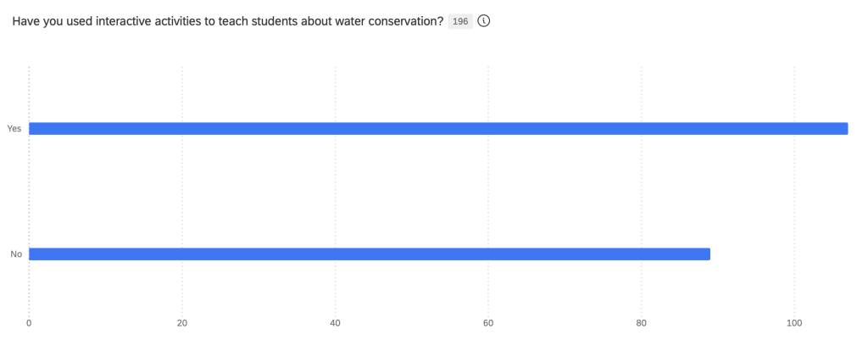Click the dotted baseline gridline above 0
Screen dimensions: 868x346
(29, 191)
